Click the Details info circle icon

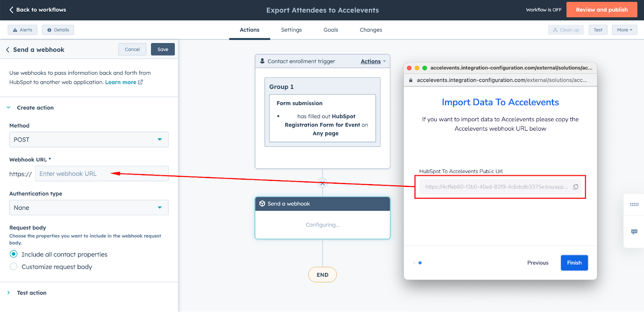(50, 30)
